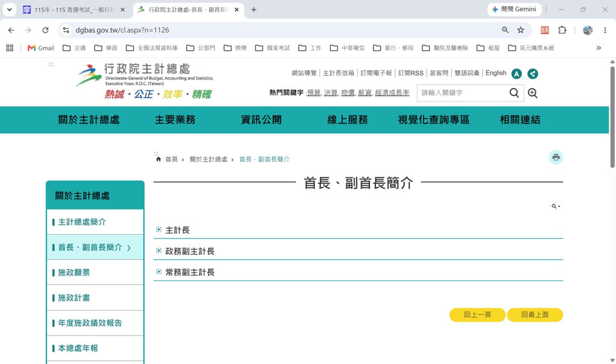Click the site search magnifier icon
This screenshot has width=616, height=364.
(514, 92)
